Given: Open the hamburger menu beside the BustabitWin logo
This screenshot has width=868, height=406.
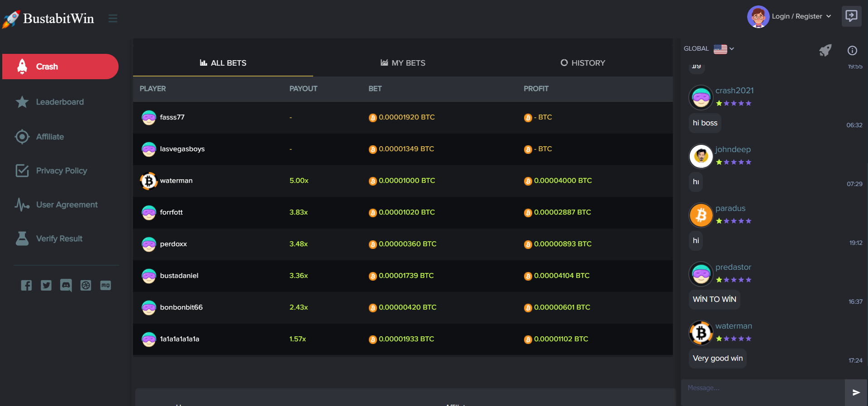Looking at the screenshot, I should click(x=113, y=19).
